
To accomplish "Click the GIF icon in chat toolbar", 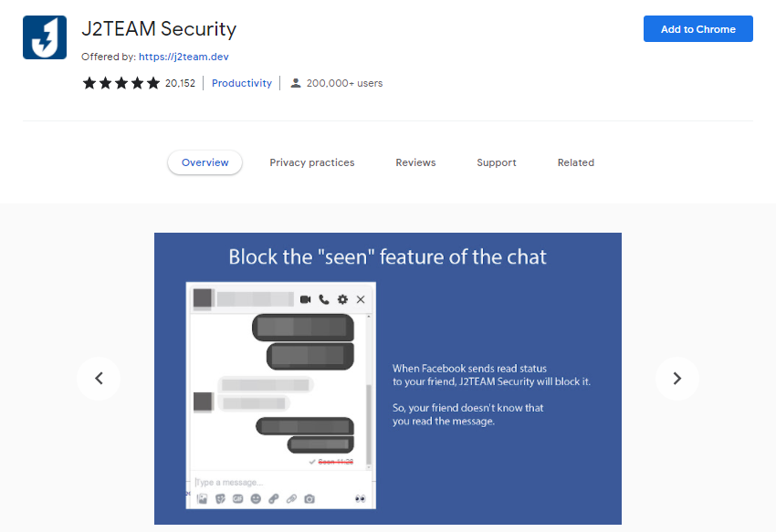I will coord(237,498).
